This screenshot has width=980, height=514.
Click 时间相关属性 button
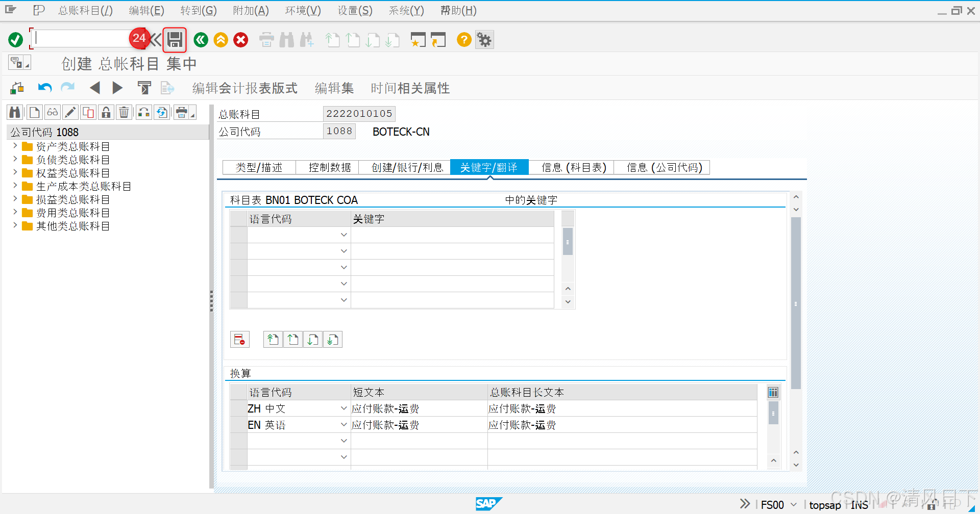(410, 88)
